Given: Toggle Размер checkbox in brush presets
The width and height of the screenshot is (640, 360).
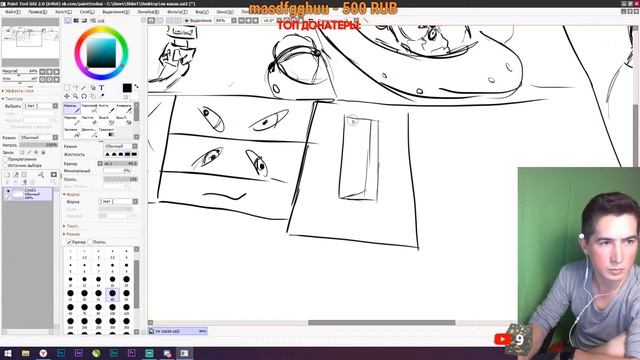Looking at the screenshot, I should 69,242.
